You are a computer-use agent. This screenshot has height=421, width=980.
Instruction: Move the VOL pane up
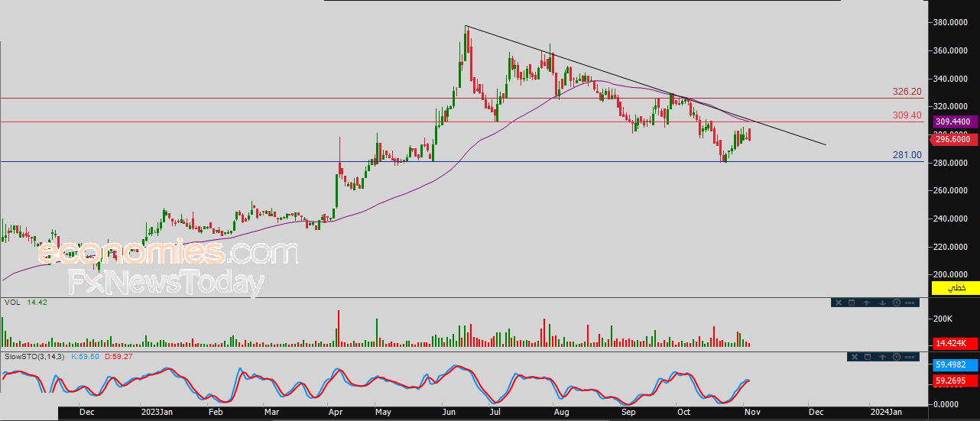coord(867,303)
